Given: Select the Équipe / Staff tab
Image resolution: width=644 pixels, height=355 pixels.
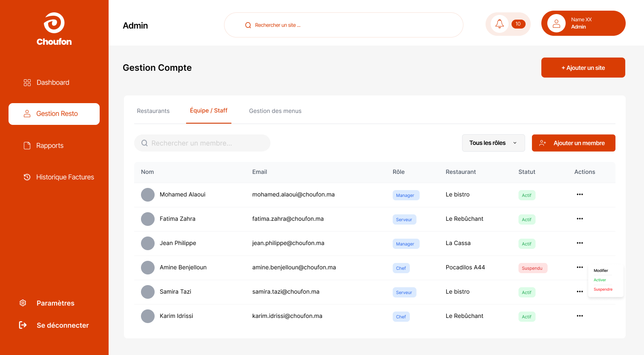Looking at the screenshot, I should click(x=209, y=111).
